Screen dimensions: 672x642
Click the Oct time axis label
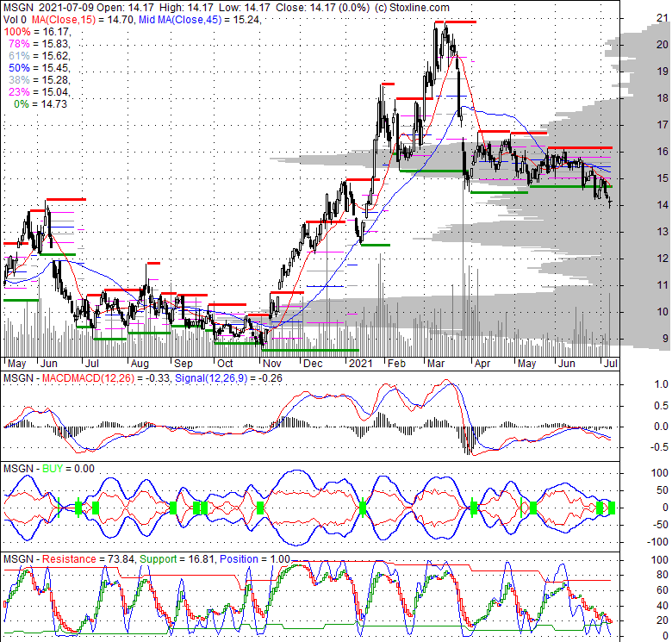tap(225, 364)
